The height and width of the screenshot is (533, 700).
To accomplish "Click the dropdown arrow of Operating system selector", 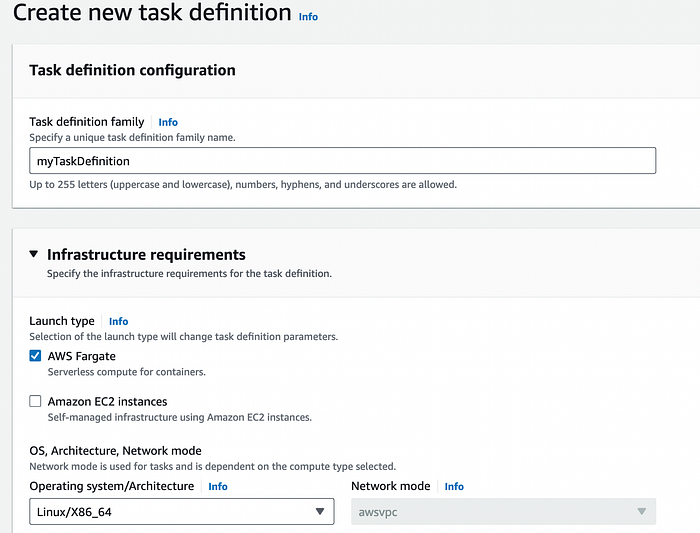I will click(320, 512).
